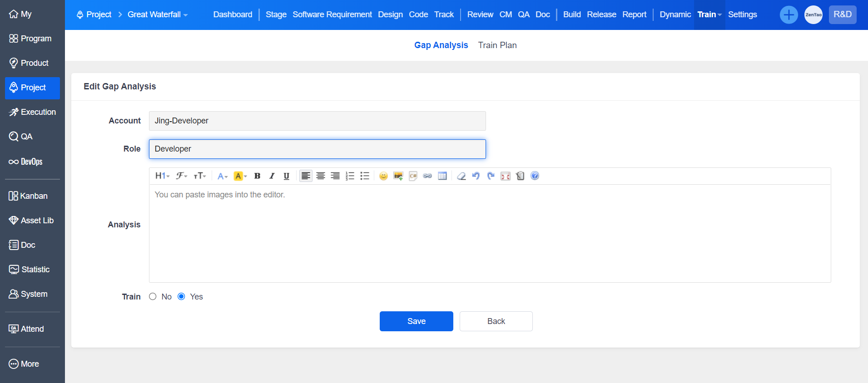Viewport: 868px width, 383px height.
Task: Open the editor help icon
Action: click(x=535, y=176)
